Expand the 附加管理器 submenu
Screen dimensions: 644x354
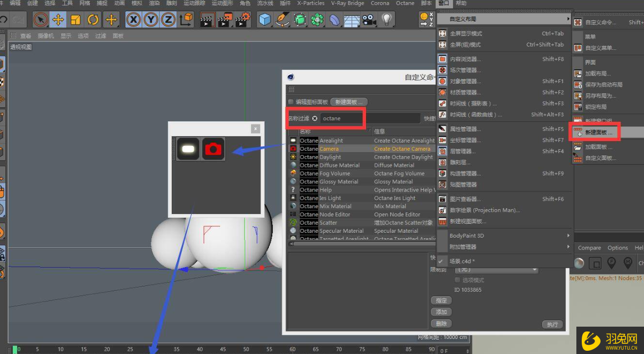(503, 247)
